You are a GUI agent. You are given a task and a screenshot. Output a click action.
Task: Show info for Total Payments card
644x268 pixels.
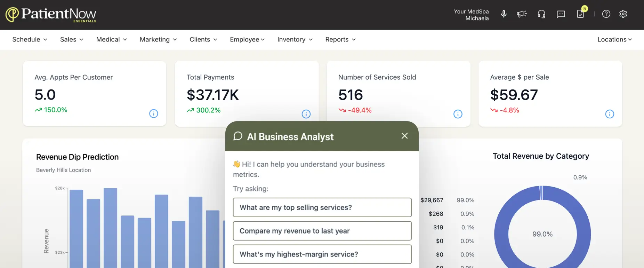tap(306, 114)
